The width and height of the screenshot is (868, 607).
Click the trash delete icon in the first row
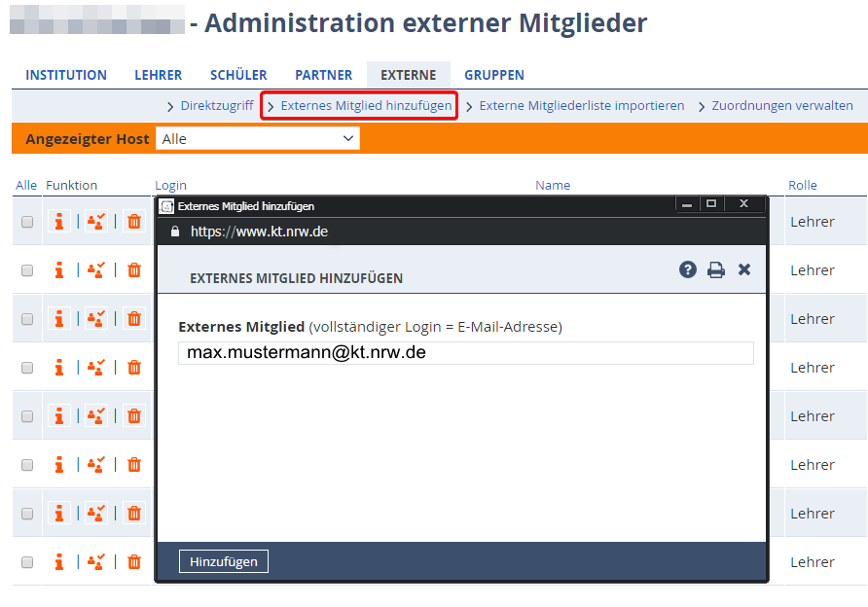133,221
